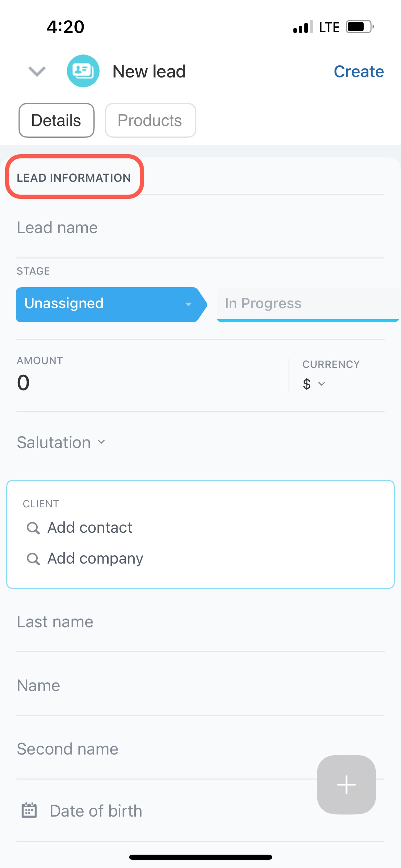Tap the battery icon in status bar
The width and height of the screenshot is (401, 868).
(359, 27)
